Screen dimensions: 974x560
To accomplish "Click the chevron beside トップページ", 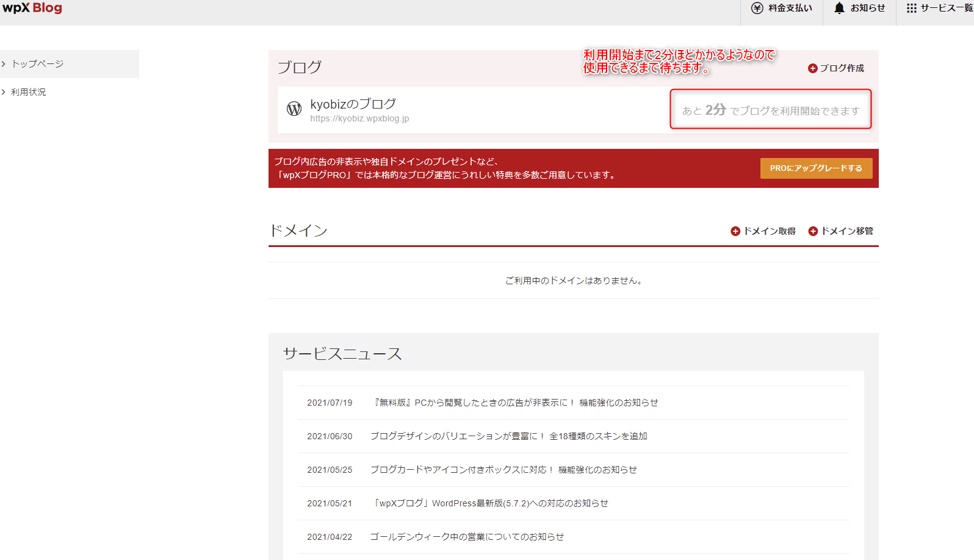I will pos(4,64).
